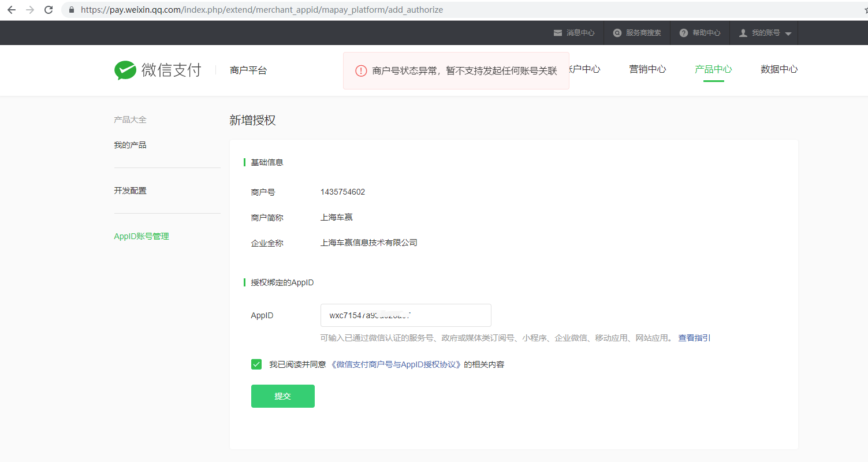Click the 基础信息 section title
Viewport: 868px width, 462px height.
pyautogui.click(x=267, y=162)
